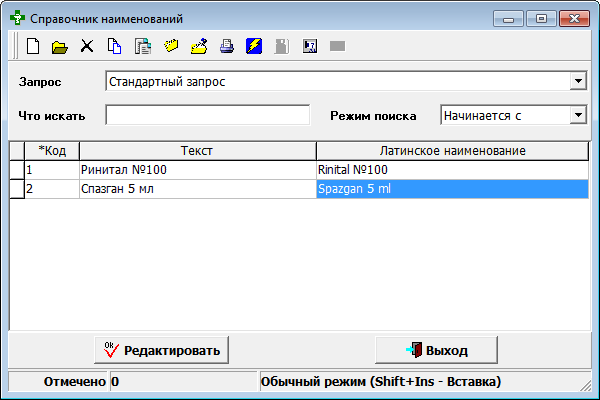Image resolution: width=600 pixels, height=400 pixels.
Task: Click the Латинское наименование column header
Action: (452, 150)
